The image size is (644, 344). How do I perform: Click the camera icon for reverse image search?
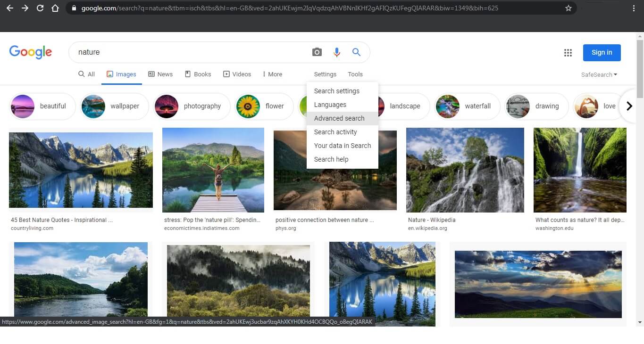(317, 52)
